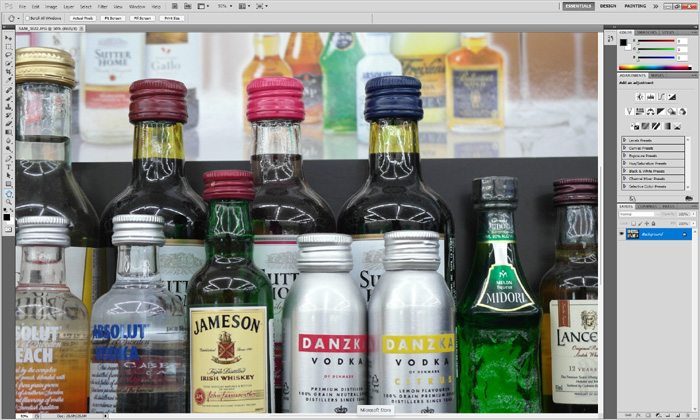Select the Quick Selection tool
The height and width of the screenshot is (420, 700).
8,64
